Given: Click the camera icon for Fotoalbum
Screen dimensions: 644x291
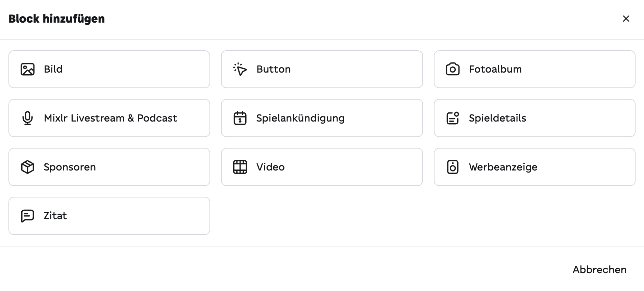Looking at the screenshot, I should 452,69.
